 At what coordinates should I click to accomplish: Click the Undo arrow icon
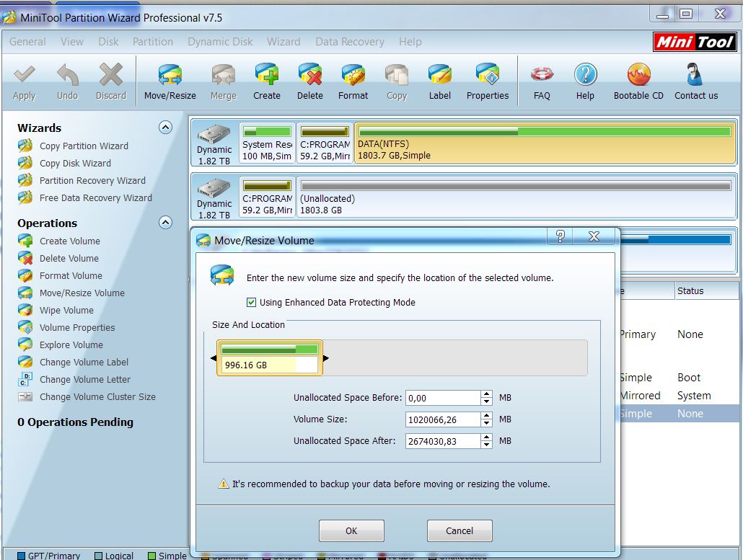(67, 74)
